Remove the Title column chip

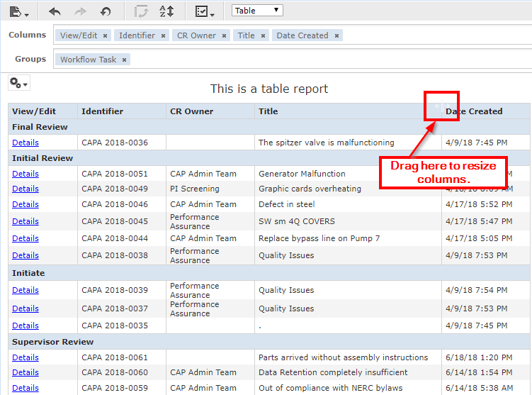tap(263, 35)
